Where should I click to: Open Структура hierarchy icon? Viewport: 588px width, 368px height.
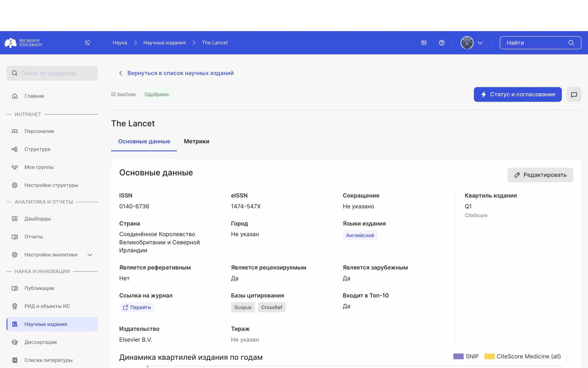tap(14, 149)
